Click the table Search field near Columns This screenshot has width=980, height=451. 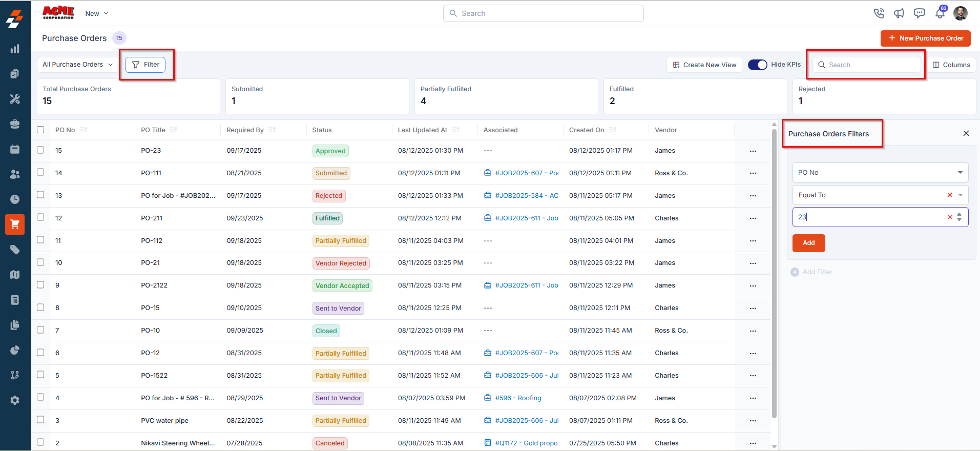pos(867,65)
